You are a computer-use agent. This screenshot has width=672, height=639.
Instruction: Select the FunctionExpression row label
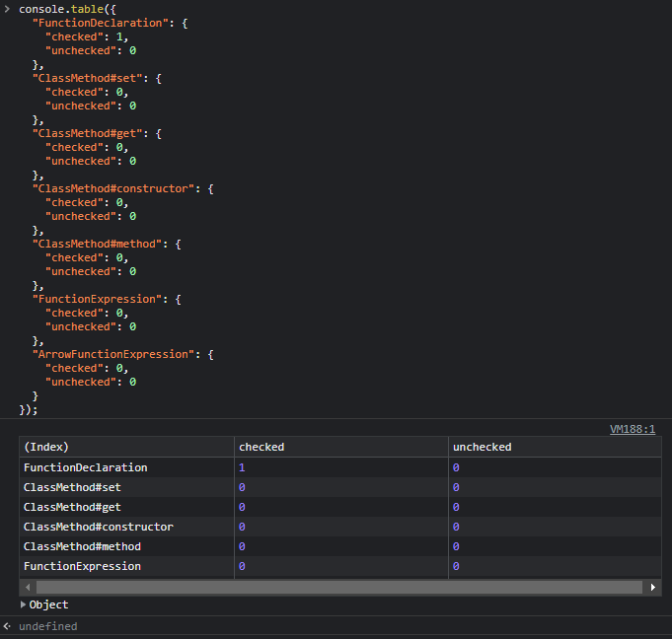coord(82,566)
